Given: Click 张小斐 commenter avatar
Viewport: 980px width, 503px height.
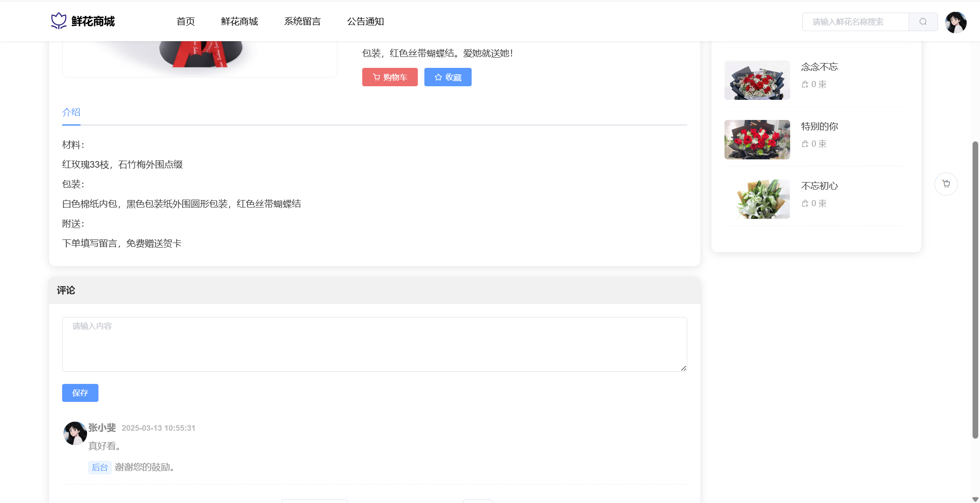Looking at the screenshot, I should [x=75, y=433].
